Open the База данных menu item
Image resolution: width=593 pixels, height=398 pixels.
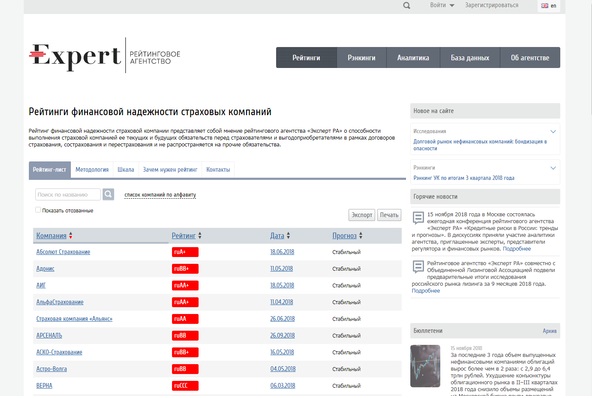click(x=470, y=58)
